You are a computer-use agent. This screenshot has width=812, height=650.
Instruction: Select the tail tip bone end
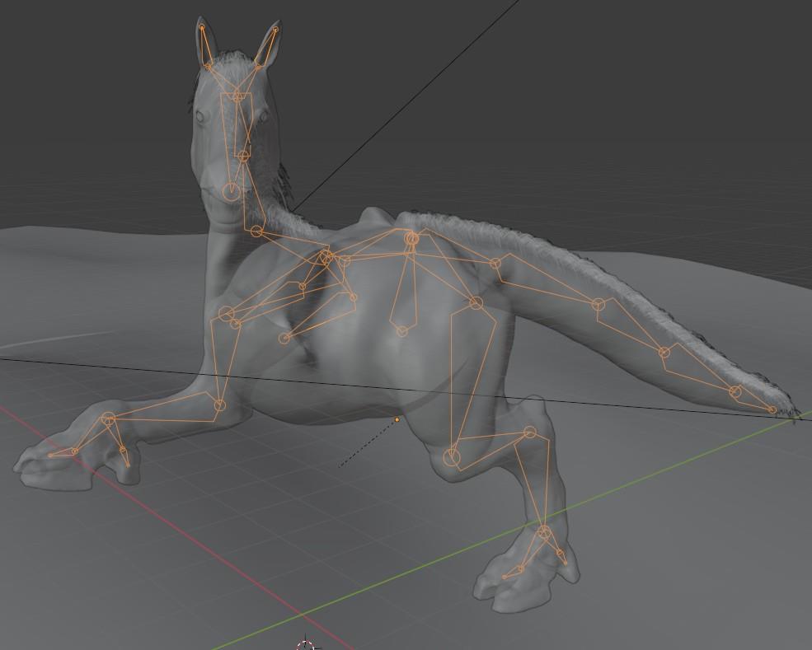click(772, 409)
